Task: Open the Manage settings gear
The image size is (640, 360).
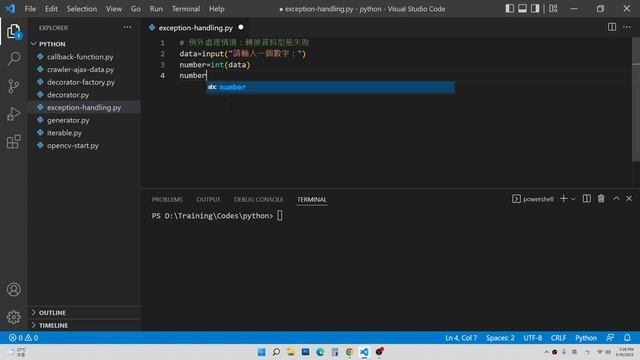Action: click(x=13, y=317)
